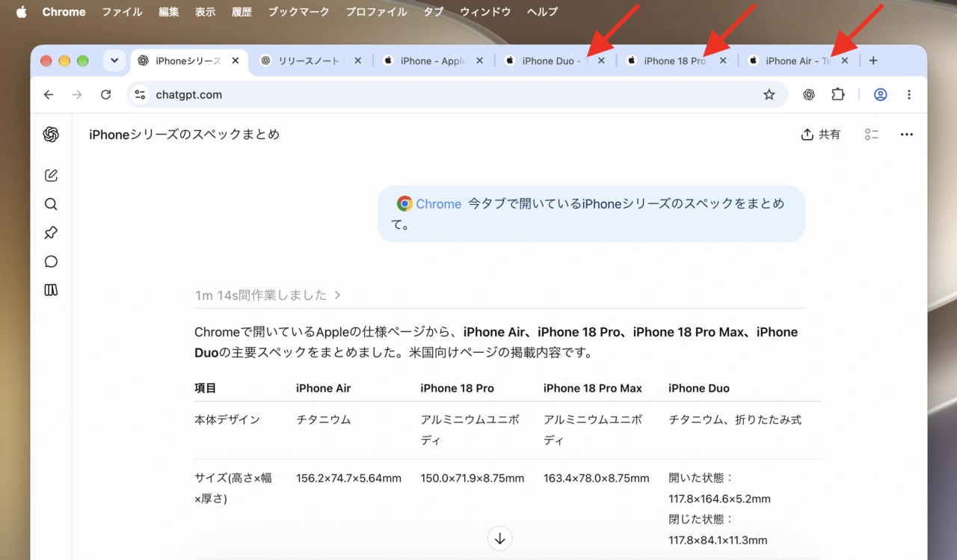Click the ChatGPT extension icon in toolbar
This screenshot has height=560, width=957.
tap(809, 95)
